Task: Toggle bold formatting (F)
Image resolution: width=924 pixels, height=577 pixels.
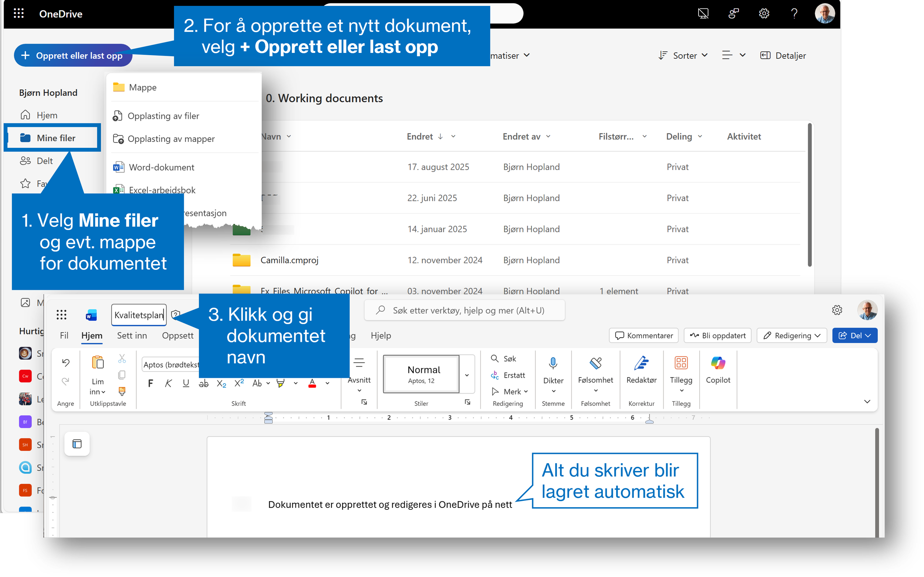Action: [150, 383]
